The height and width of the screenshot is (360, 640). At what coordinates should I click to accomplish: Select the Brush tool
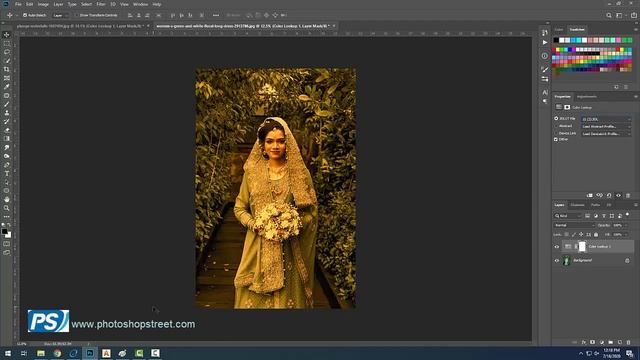pos(7,104)
